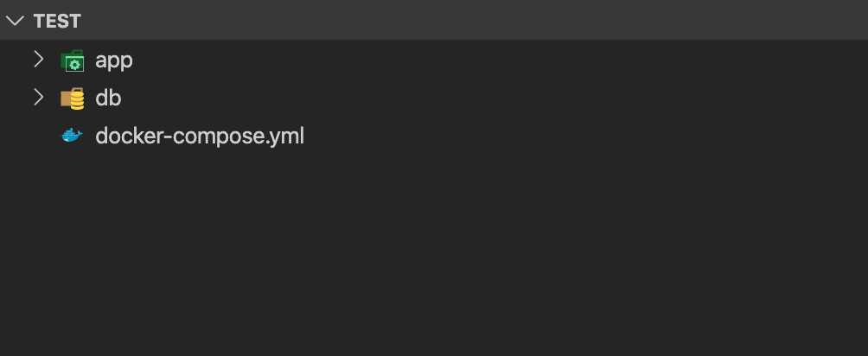Click the green gear app folder icon

pyautogui.click(x=73, y=61)
